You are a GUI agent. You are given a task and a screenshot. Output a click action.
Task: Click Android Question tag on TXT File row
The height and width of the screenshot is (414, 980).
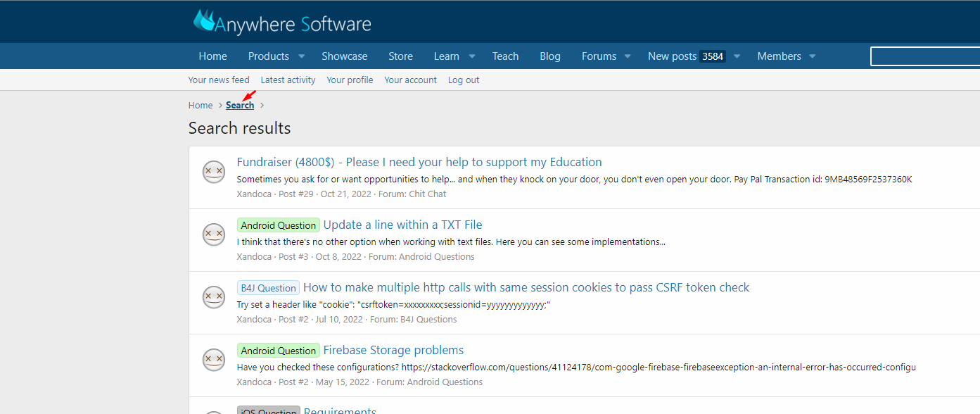point(279,225)
